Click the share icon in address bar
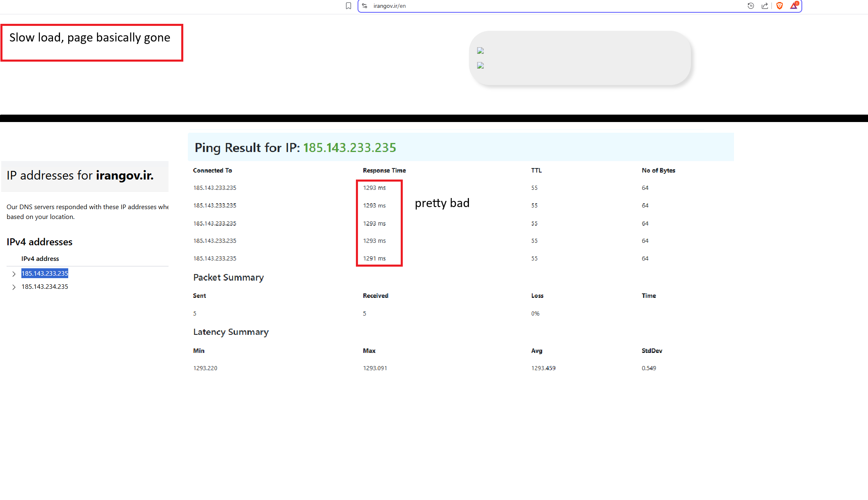 click(x=765, y=6)
